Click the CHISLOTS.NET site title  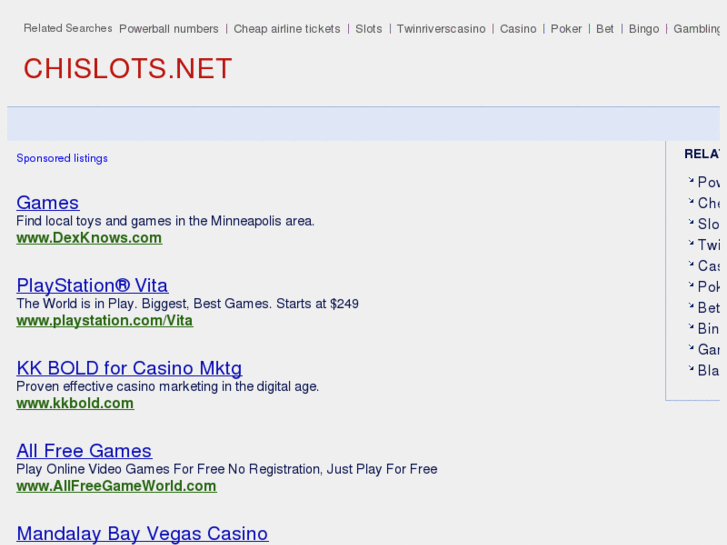click(x=128, y=68)
